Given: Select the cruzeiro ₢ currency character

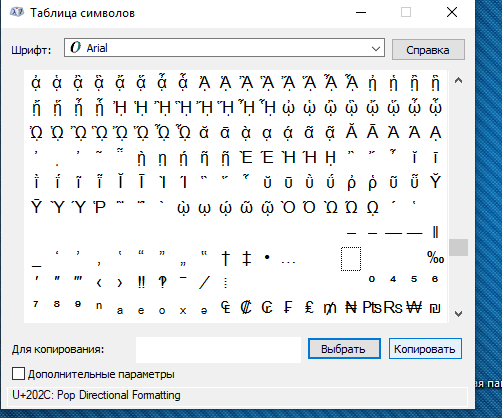Looking at the screenshot, I should 267,307.
